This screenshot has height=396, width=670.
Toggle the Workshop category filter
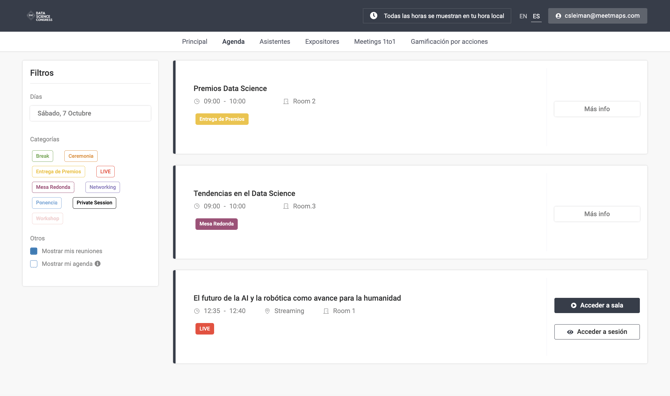(47, 218)
